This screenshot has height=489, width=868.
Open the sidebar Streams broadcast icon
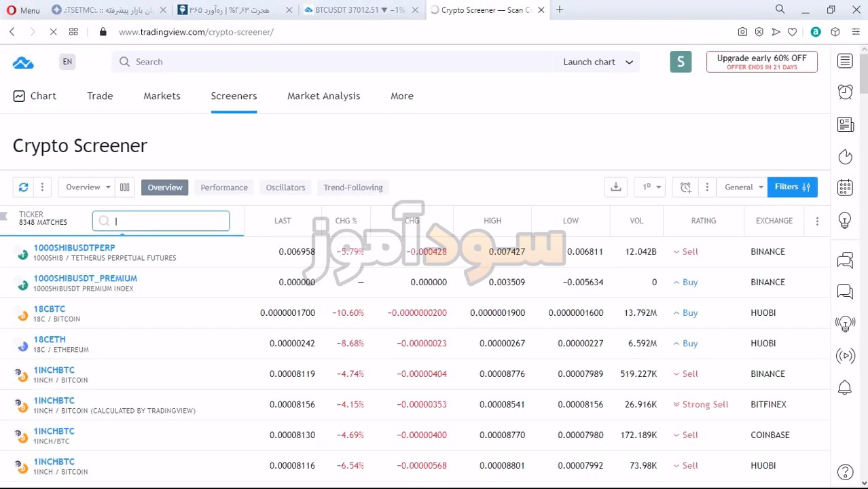(845, 356)
